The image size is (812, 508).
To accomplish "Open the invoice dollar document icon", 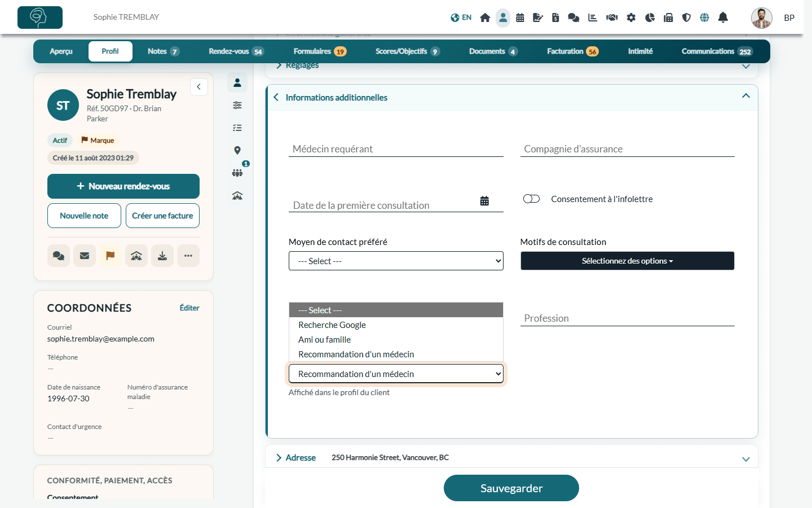I will point(555,17).
